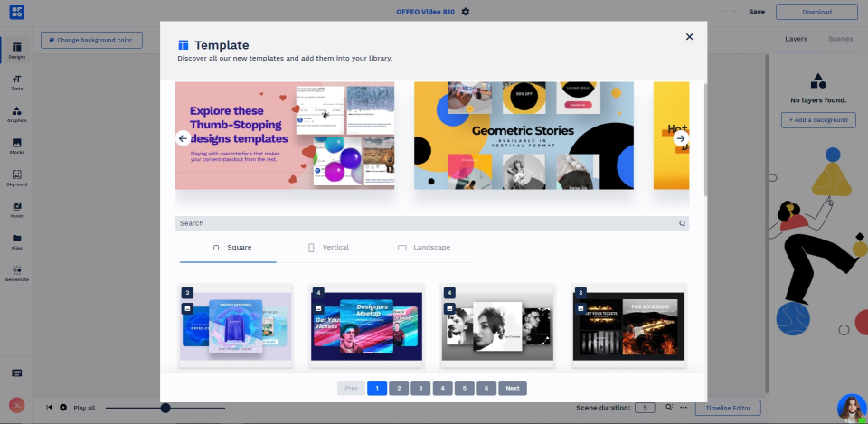Image resolution: width=868 pixels, height=424 pixels.
Task: Close the Template dialog
Action: point(689,36)
